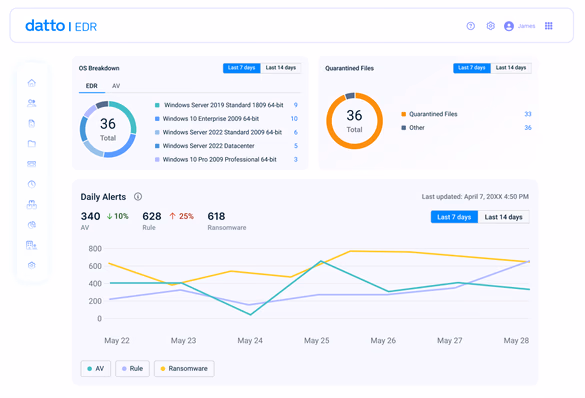Click the Daily Alerts info icon
The image size is (585, 398).
tap(138, 197)
